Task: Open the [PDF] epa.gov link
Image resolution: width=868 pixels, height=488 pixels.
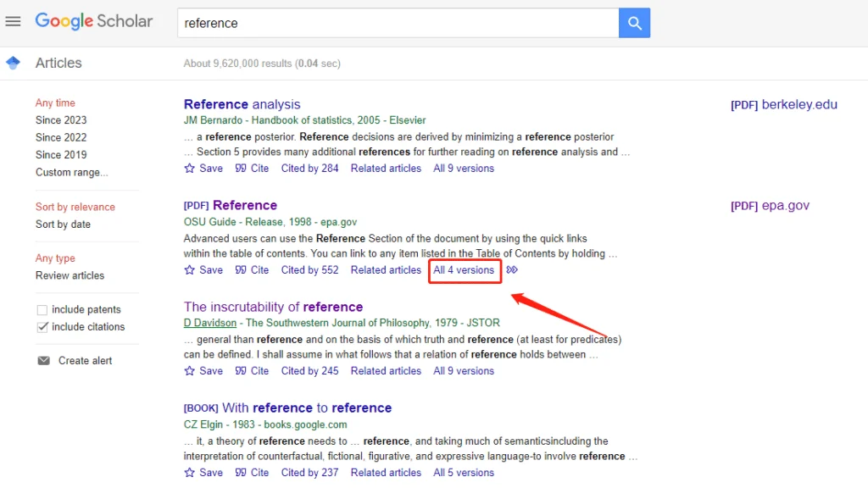Action: coord(770,205)
